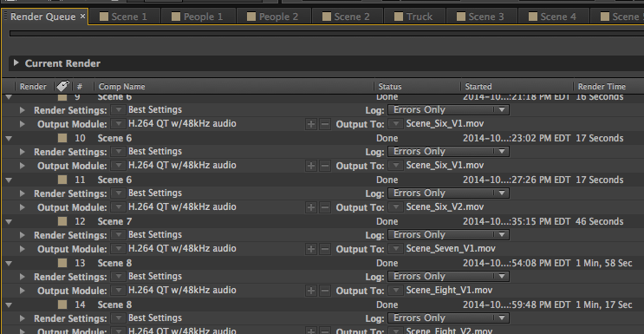Select render time 46 Seconds
Image resolution: width=644 pixels, height=334 pixels.
(x=600, y=221)
